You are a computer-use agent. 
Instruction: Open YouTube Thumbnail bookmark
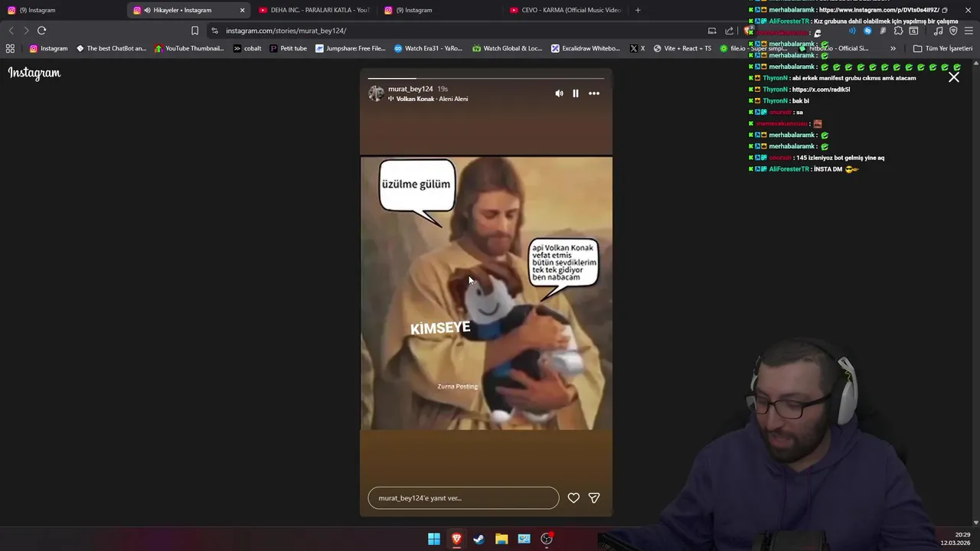coord(189,48)
